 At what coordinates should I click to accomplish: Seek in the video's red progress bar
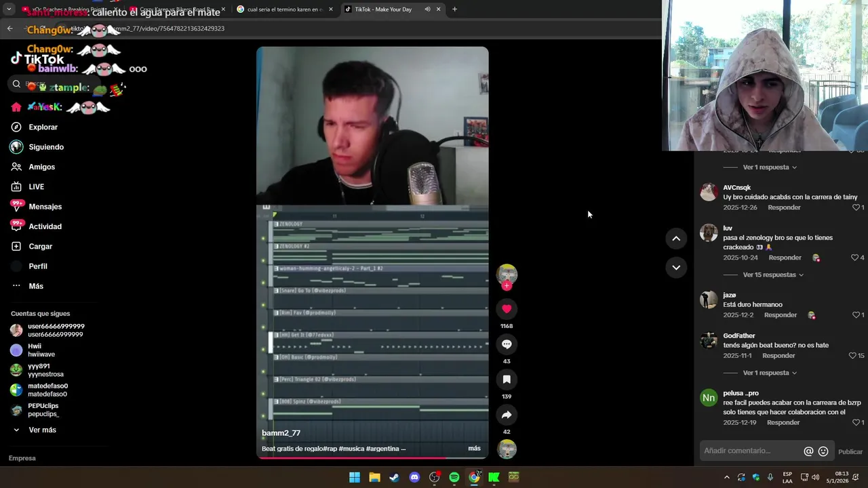point(372,458)
